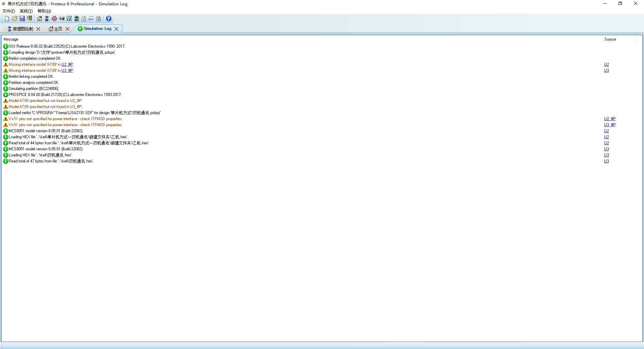Click U3_#P link in Missing interface model message

tap(67, 70)
